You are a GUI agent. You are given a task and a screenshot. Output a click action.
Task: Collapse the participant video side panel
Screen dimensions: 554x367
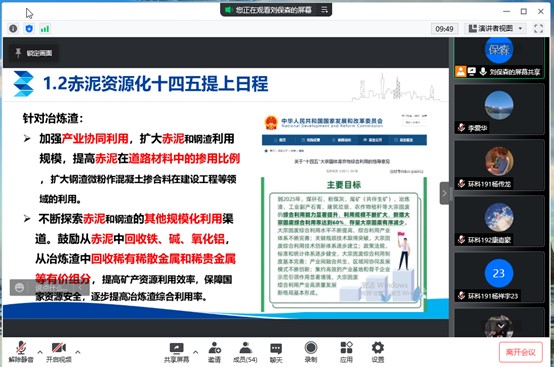[x=444, y=193]
